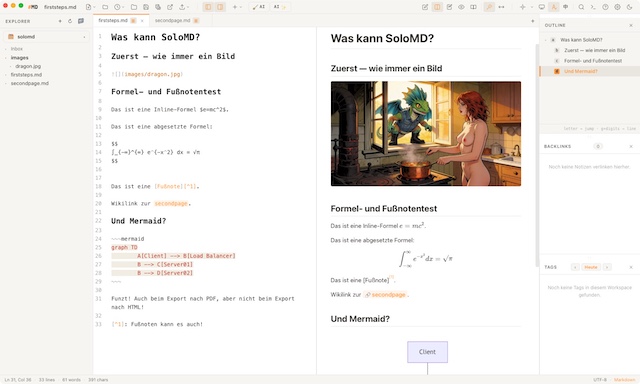Click the new file icon in the toolbar
640x384 pixels.
pos(88,7)
